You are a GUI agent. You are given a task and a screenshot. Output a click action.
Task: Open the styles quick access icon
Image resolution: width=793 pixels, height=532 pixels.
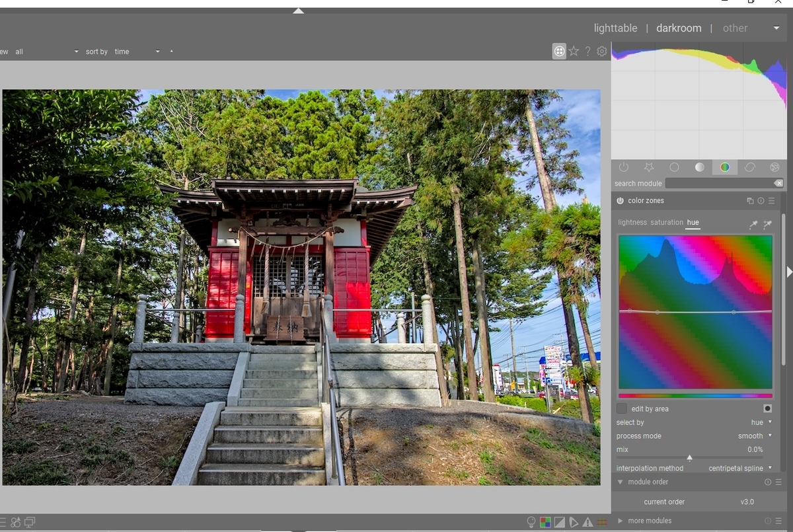[x=16, y=522]
